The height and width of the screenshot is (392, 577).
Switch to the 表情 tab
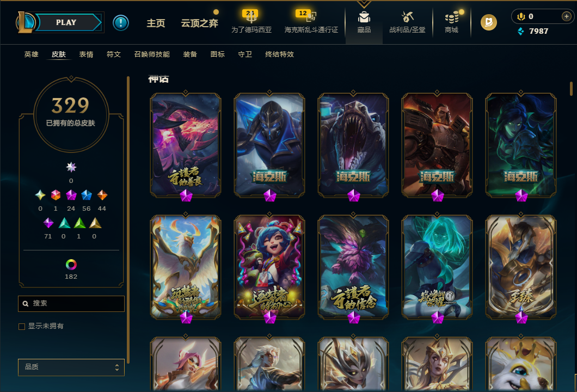[x=86, y=54]
